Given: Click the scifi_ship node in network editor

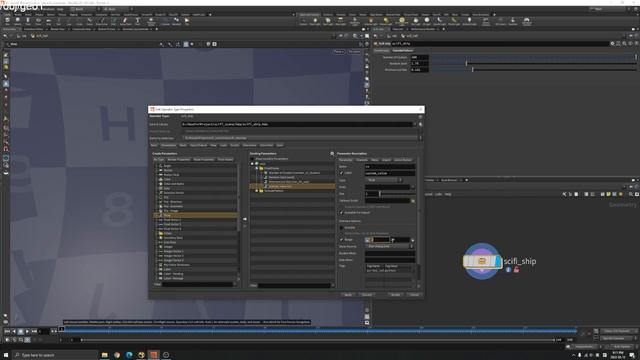Looking at the screenshot, I should tap(482, 261).
